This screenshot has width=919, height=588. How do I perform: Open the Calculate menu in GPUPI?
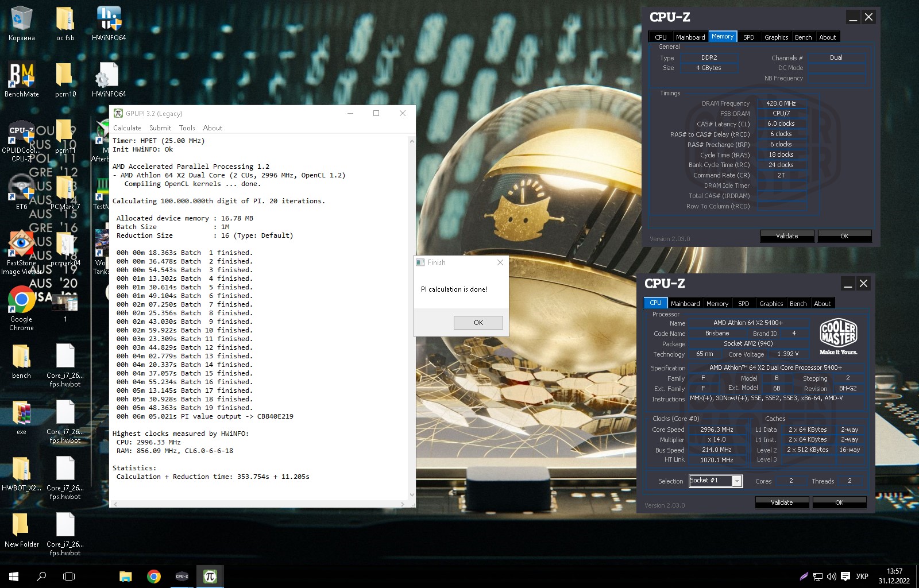coord(127,128)
